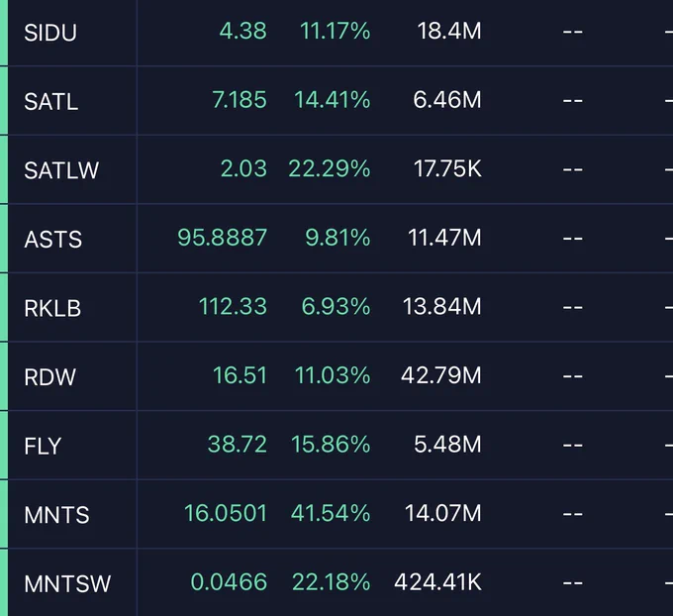
Task: Open the RKLB ticker symbol
Action: (x=52, y=308)
